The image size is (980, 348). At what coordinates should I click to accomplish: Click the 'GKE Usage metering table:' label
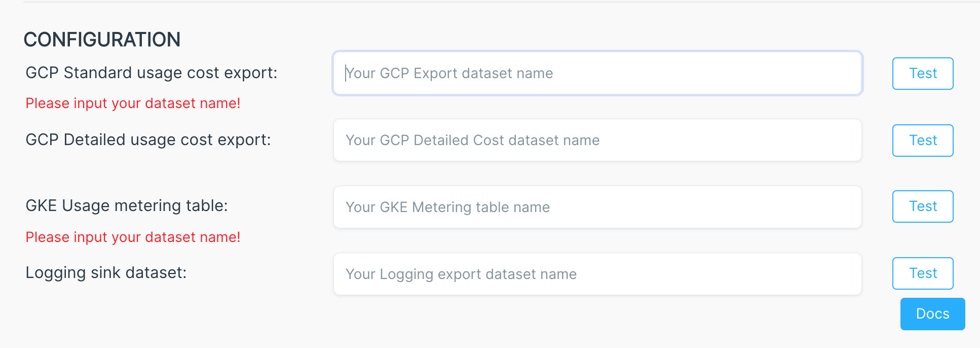point(127,206)
